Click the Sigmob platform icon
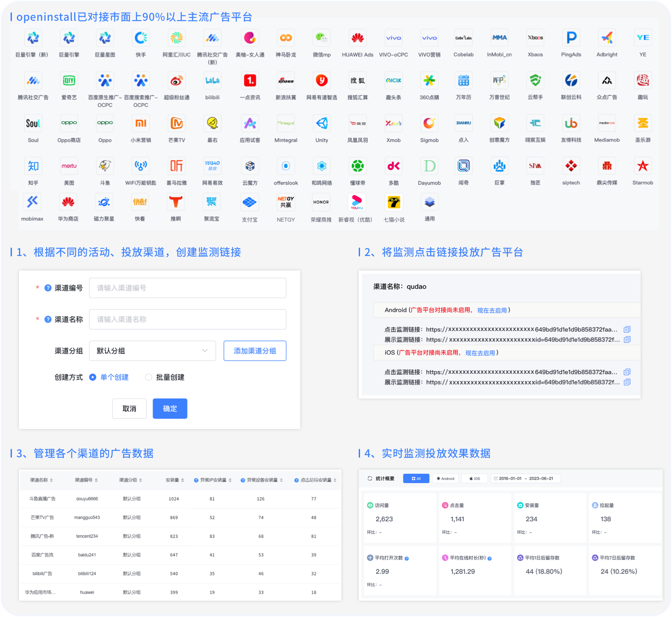The height and width of the screenshot is (617, 672). 429,124
